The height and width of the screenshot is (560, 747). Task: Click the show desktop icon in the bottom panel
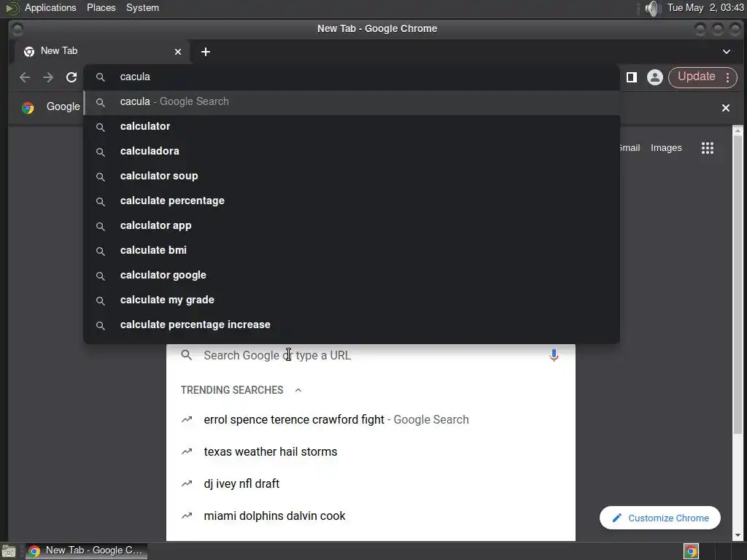click(9, 551)
